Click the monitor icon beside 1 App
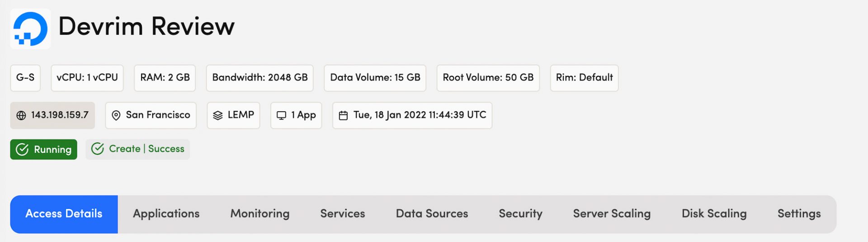 coord(281,115)
